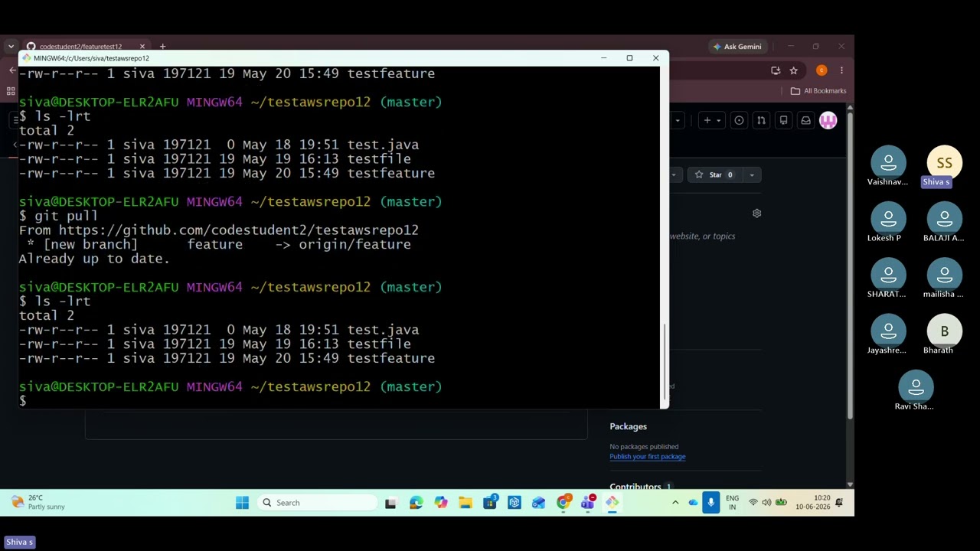Close the codestudent2/featuretest12 tab
Viewport: 980px width, 551px height.
[142, 47]
